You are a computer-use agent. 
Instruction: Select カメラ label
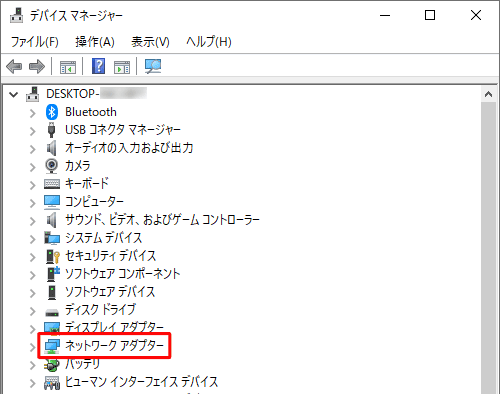[x=78, y=165]
